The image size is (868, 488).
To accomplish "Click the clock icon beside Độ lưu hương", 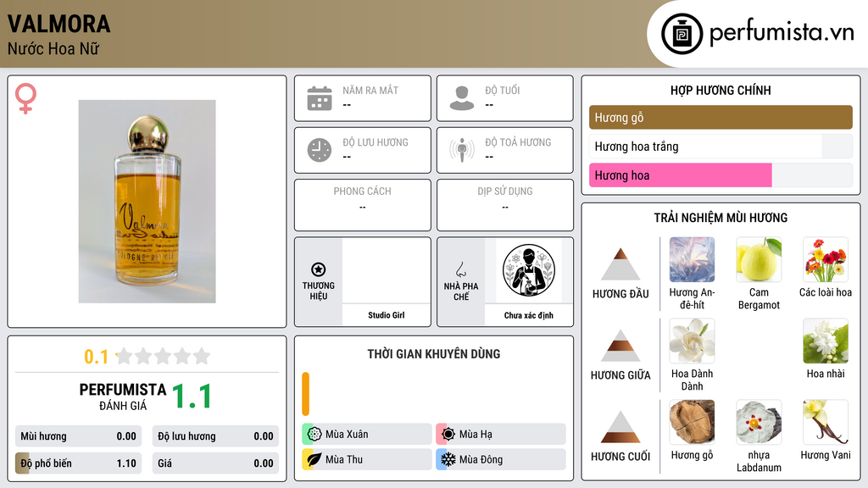I will tap(320, 150).
